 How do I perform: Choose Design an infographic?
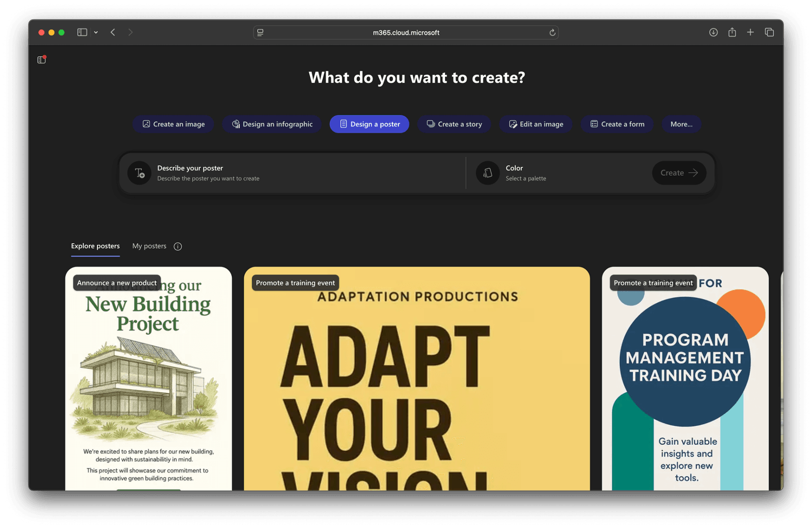272,124
